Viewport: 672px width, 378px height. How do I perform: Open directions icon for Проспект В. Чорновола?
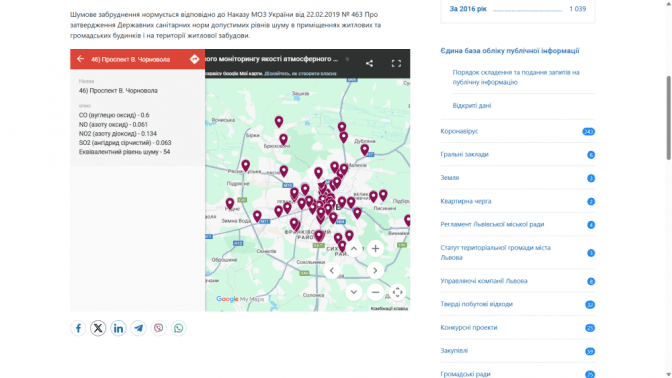(195, 59)
